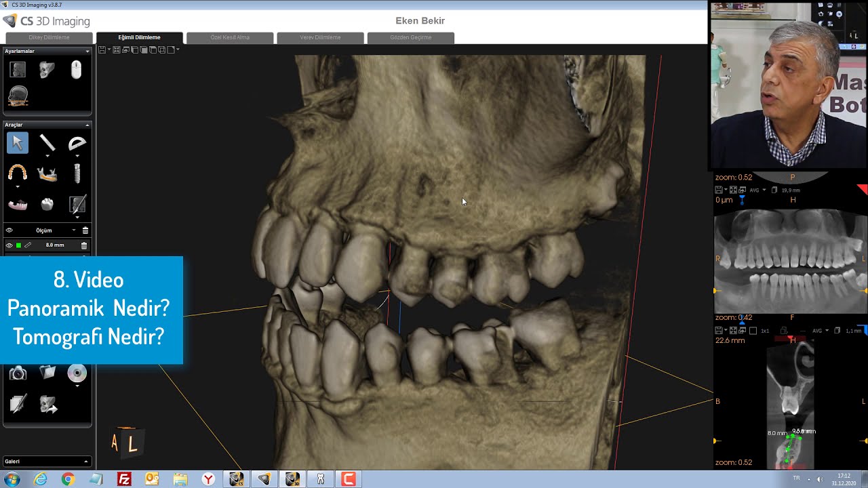Click fit-to-window icon in panoramic view toolbar

(x=733, y=190)
